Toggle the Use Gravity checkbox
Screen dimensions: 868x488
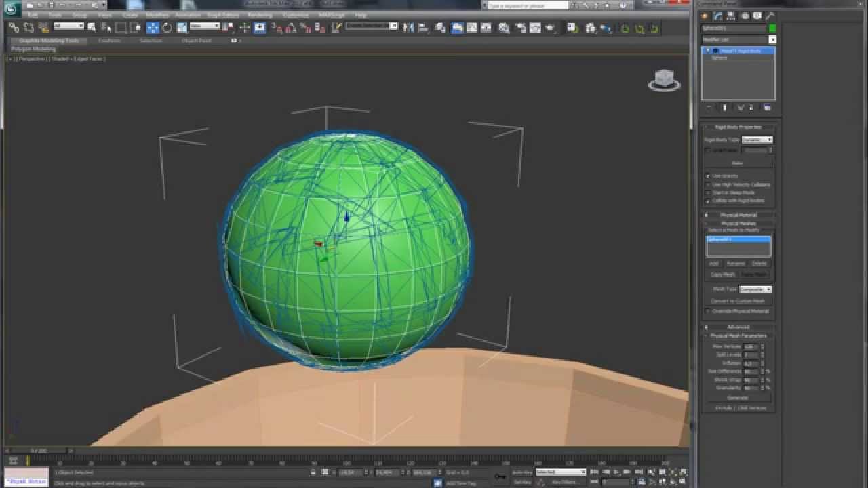[708, 176]
